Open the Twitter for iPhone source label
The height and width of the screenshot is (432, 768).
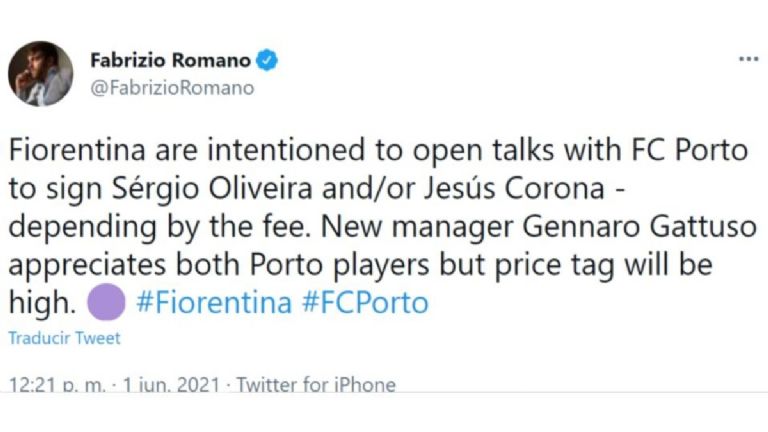pos(316,385)
